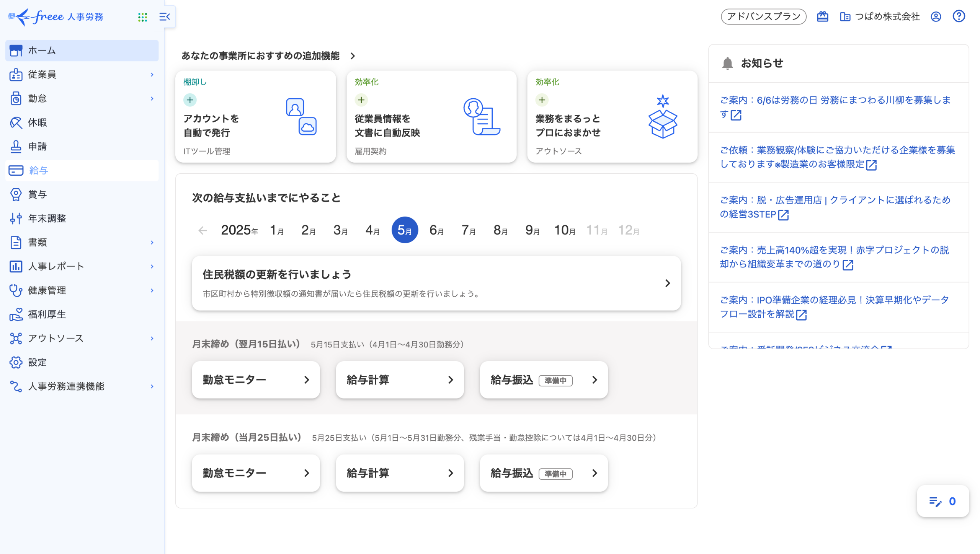
Task: Collapse the sidebar with the menu toggle icon
Action: (x=165, y=17)
